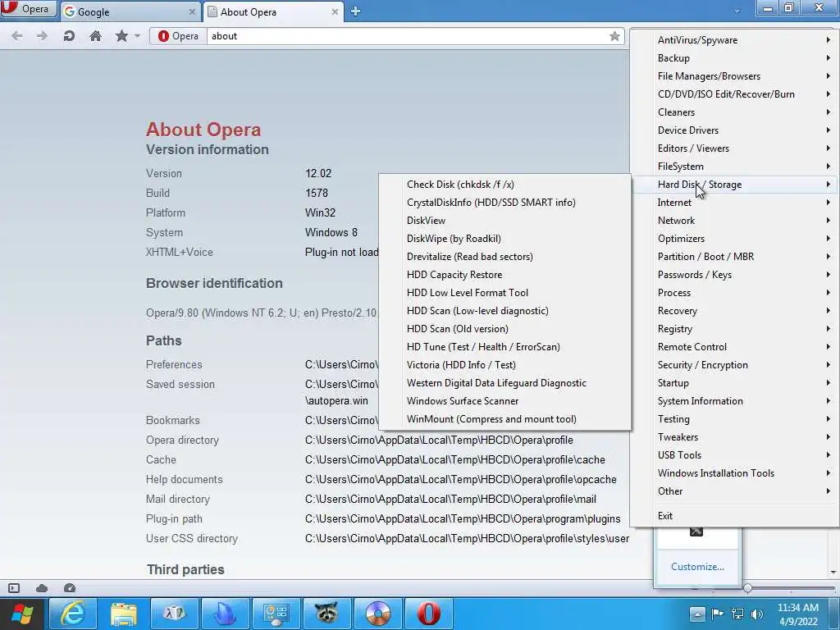Close the About Opera tab
Viewport: 840px width, 630px height.
pyautogui.click(x=335, y=11)
